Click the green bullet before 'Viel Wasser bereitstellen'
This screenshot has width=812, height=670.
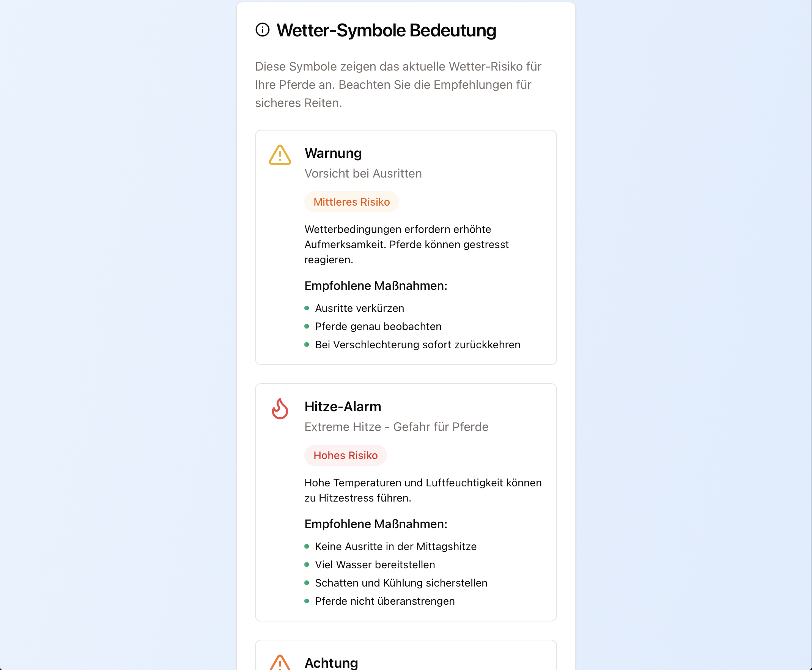point(307,565)
